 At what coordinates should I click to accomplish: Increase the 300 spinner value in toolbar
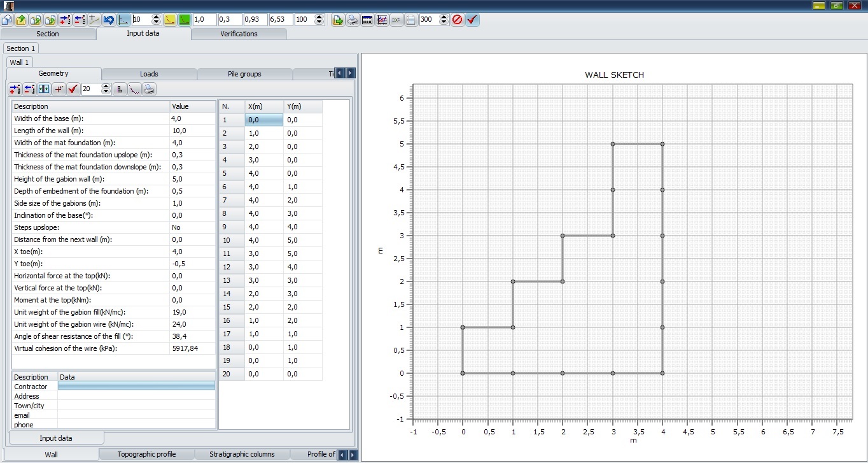(443, 17)
